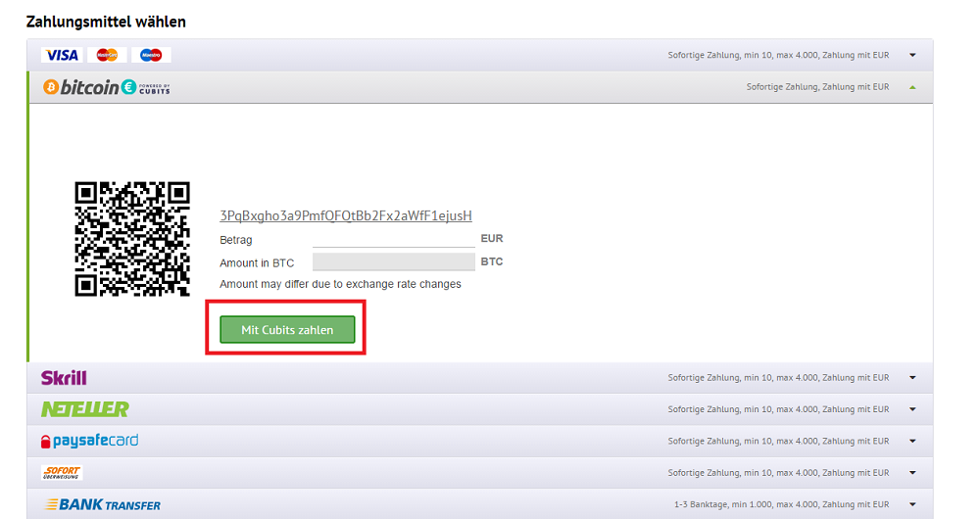
Task: Click the paysafecard logo
Action: pyautogui.click(x=89, y=441)
